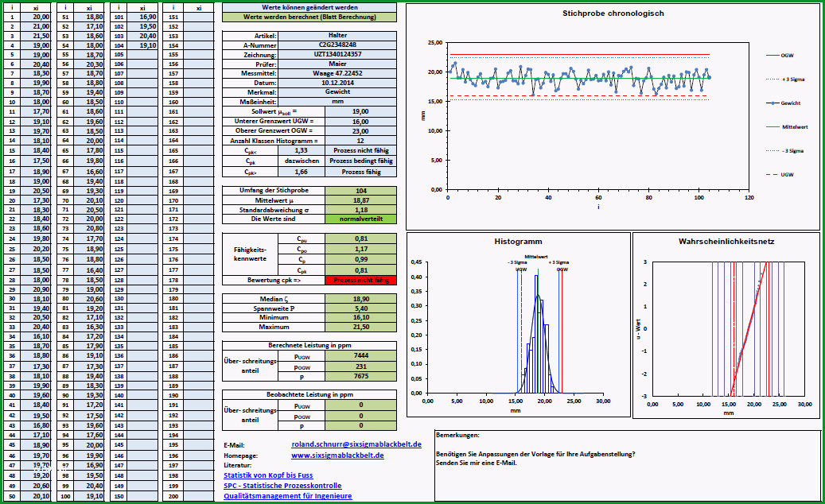
Task: Select the 'Umfang der Stichprobe' value '104'
Action: pos(361,191)
